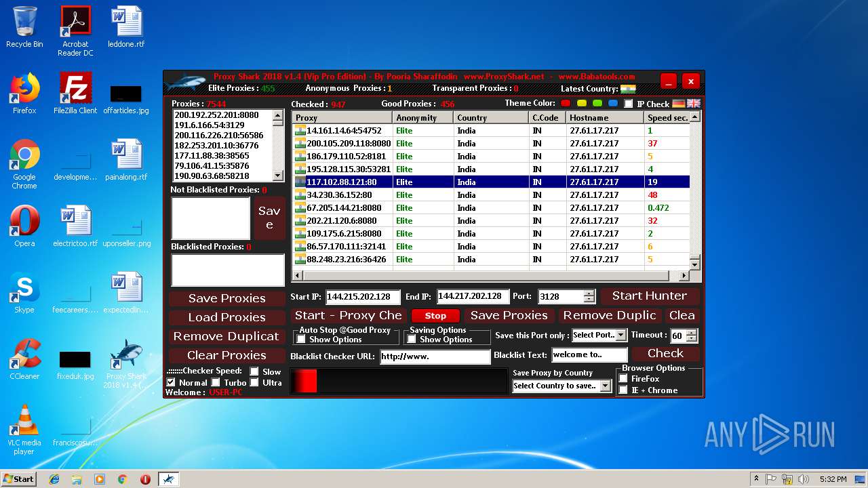Increase the Port number spinner
This screenshot has width=868, height=488.
[589, 293]
